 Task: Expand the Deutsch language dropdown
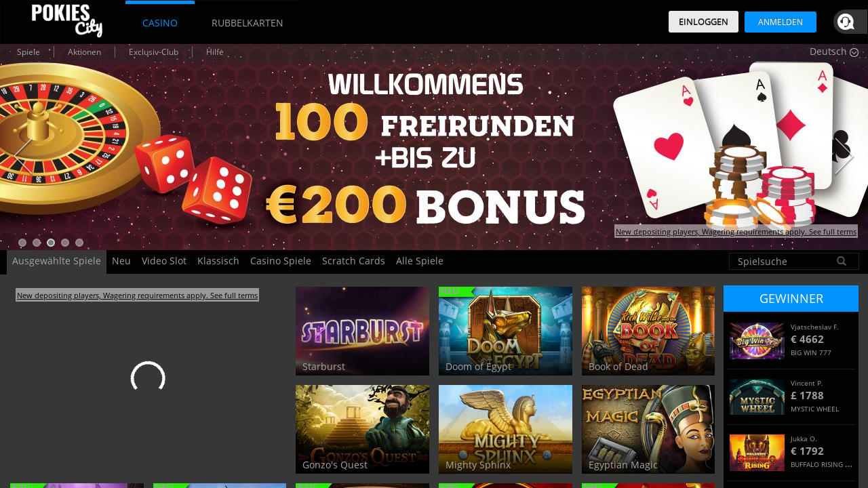coord(833,52)
